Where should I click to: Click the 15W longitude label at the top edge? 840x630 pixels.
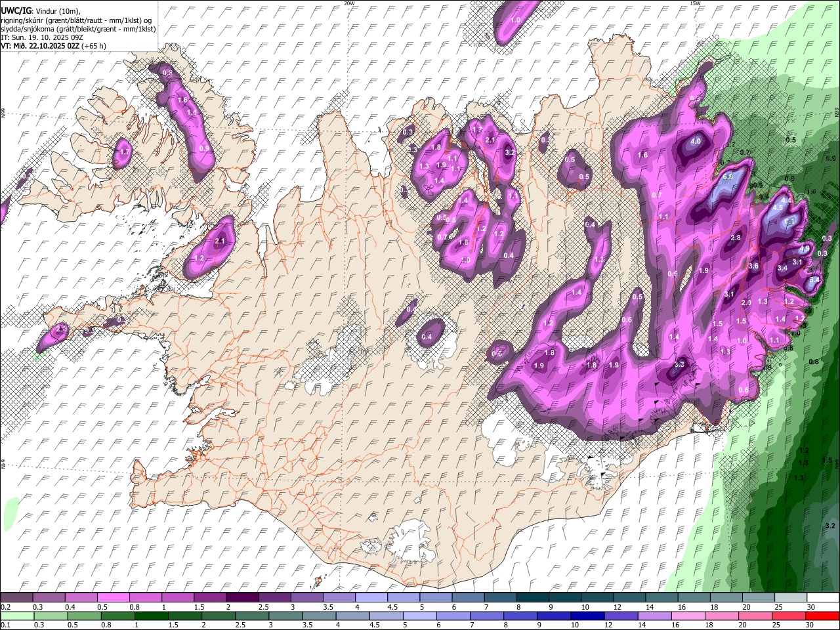click(695, 3)
